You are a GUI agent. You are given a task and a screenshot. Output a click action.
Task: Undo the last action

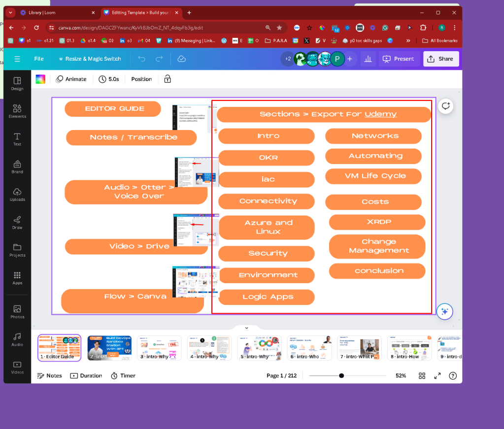(x=142, y=59)
